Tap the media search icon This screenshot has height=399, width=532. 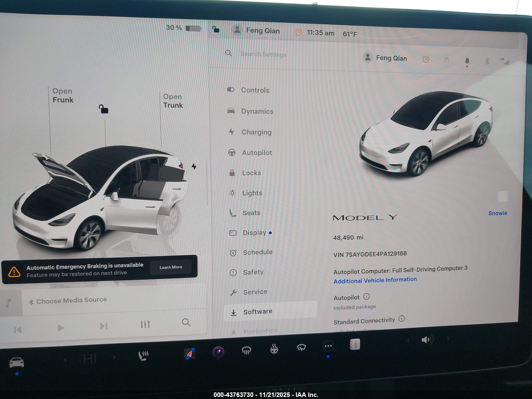(186, 322)
